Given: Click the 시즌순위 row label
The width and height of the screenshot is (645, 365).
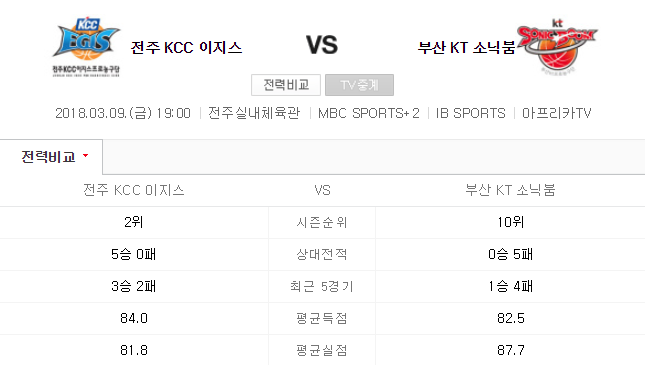Looking at the screenshot, I should pos(322,223).
